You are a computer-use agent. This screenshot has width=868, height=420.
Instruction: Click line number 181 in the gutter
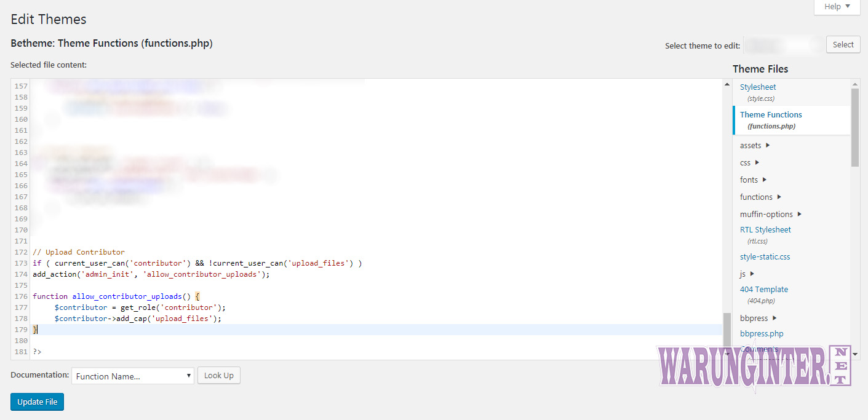click(20, 352)
